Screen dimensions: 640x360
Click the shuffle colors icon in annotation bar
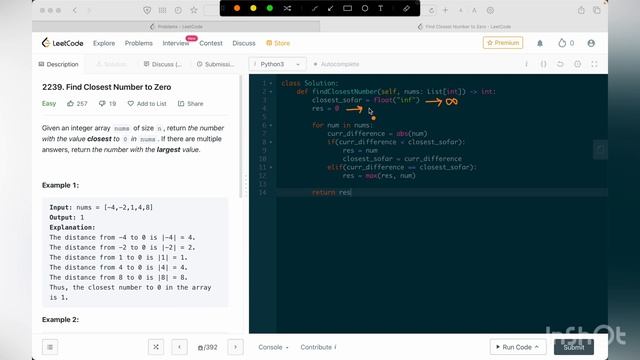[287, 8]
